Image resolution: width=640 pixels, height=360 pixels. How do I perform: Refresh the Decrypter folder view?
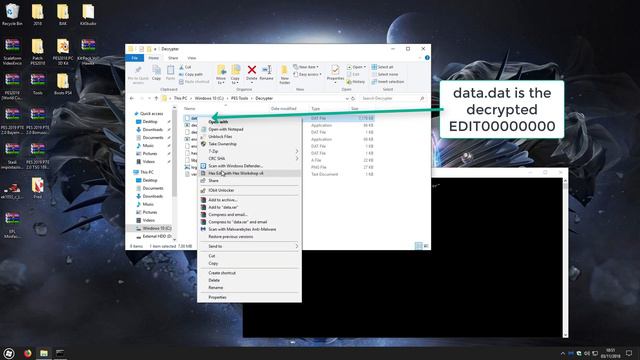353,98
